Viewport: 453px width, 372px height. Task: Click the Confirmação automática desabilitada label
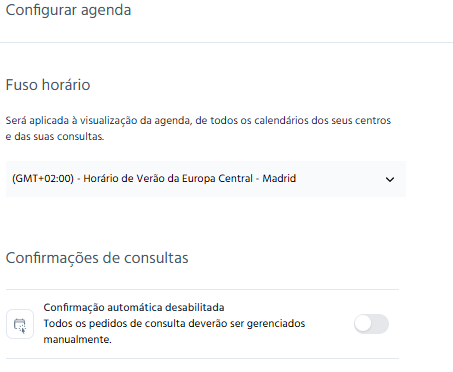click(134, 307)
